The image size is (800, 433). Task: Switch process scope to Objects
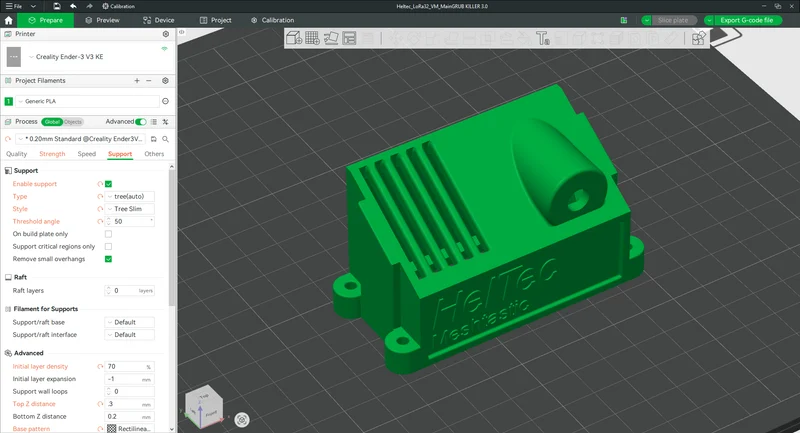coord(73,122)
